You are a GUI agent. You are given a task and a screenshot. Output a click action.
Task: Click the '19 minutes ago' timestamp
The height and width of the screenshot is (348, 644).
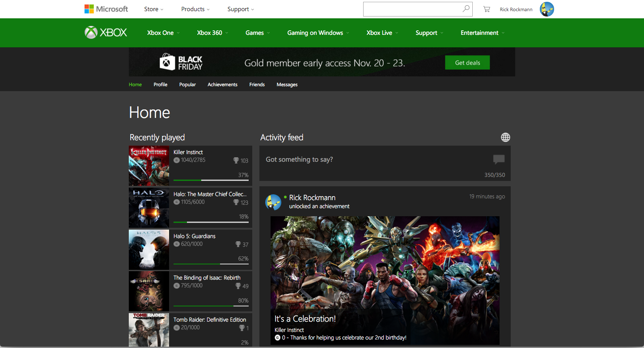coord(487,197)
